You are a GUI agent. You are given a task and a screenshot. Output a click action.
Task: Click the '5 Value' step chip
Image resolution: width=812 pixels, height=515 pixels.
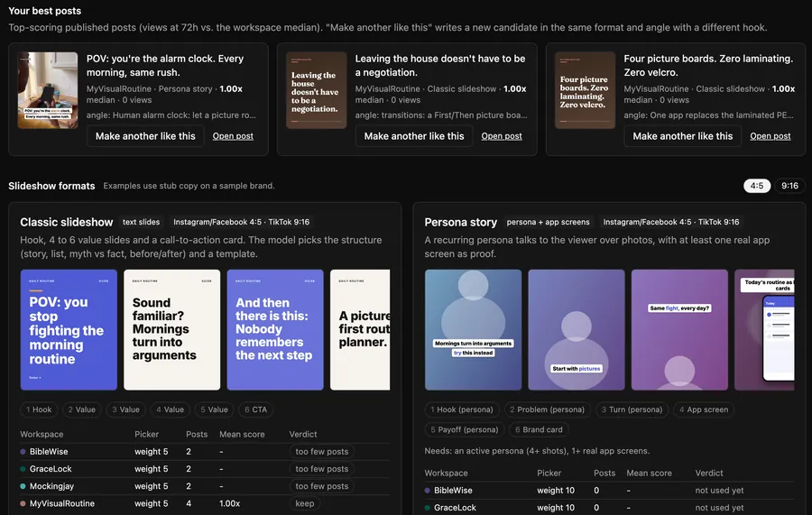coord(215,409)
